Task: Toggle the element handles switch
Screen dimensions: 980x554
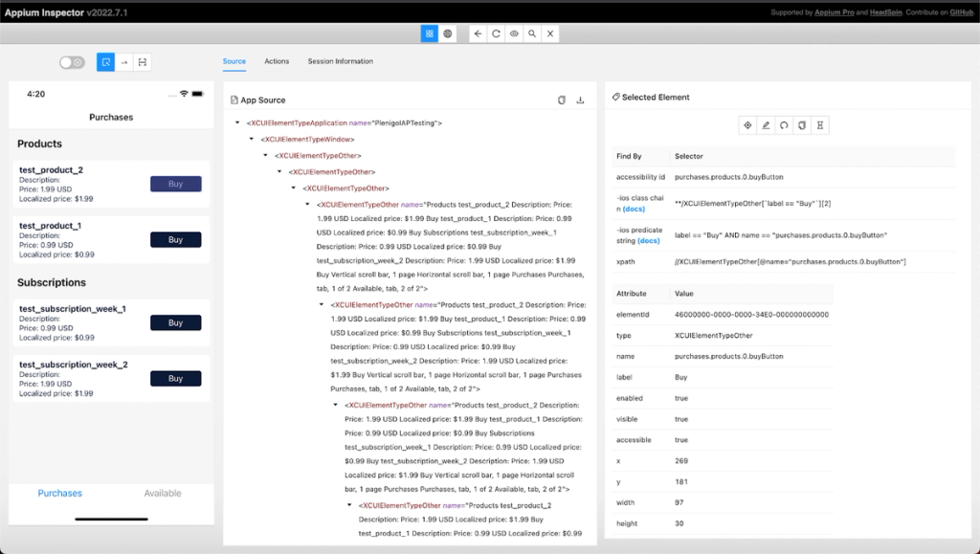Action: click(x=72, y=62)
